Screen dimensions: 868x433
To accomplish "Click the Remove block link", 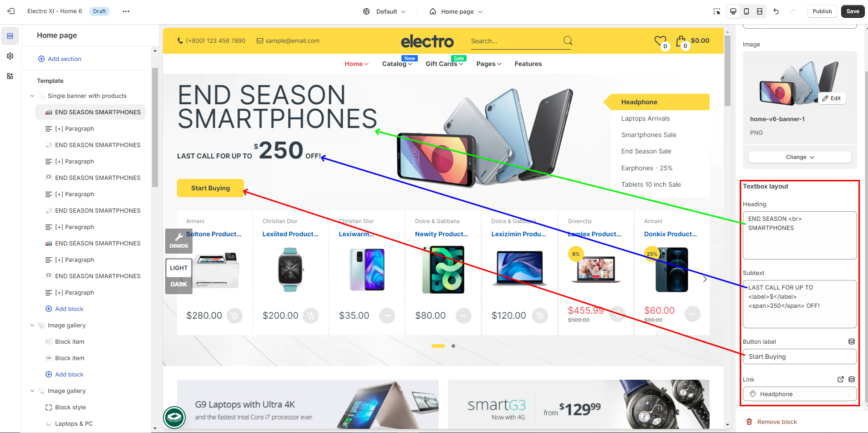I will pyautogui.click(x=777, y=422).
